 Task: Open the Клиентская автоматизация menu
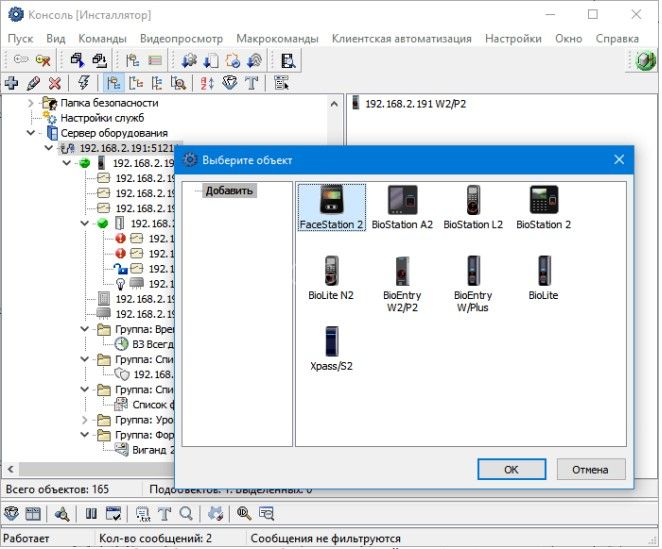click(402, 38)
